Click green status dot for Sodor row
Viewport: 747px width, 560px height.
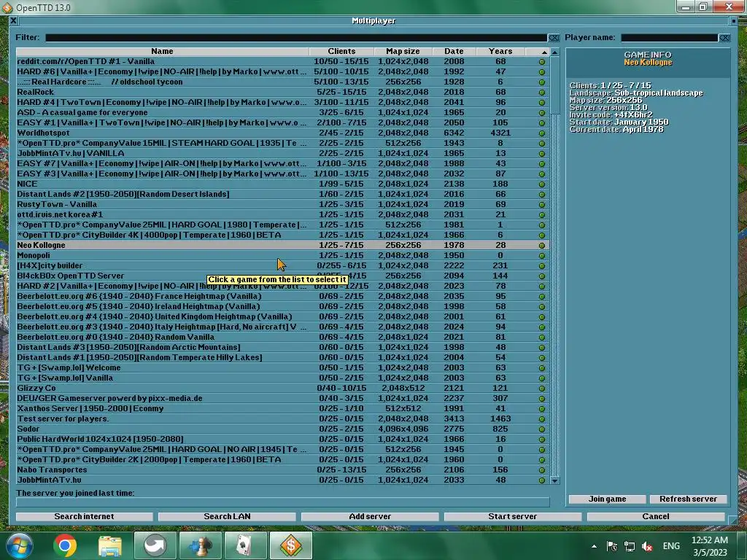pyautogui.click(x=542, y=429)
